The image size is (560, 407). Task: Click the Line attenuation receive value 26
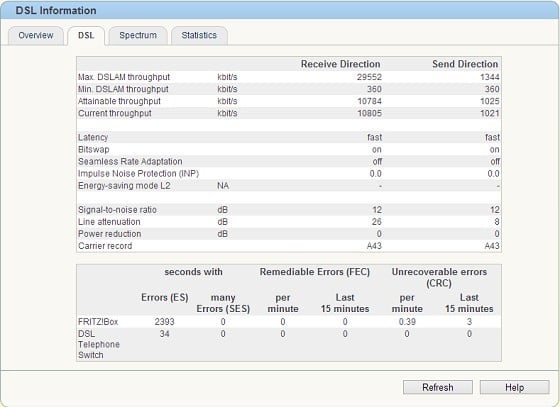pos(376,222)
